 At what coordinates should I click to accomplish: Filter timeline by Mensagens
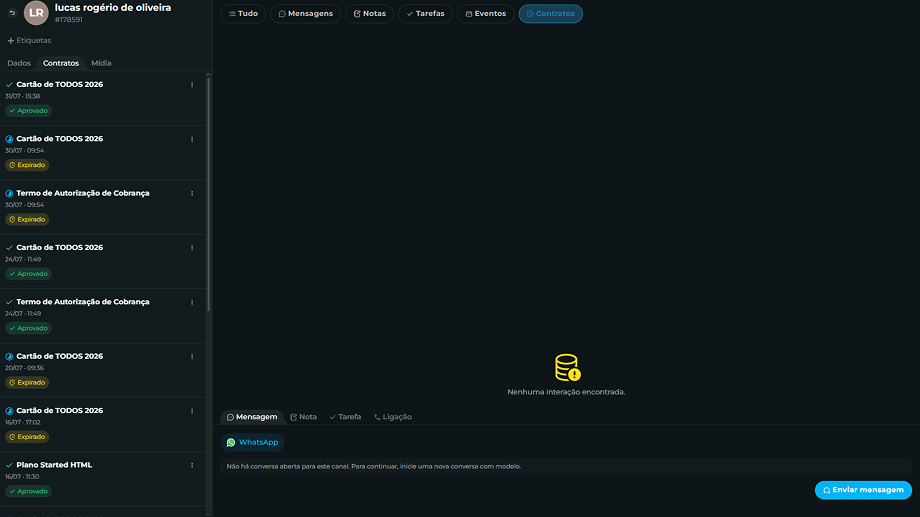306,13
